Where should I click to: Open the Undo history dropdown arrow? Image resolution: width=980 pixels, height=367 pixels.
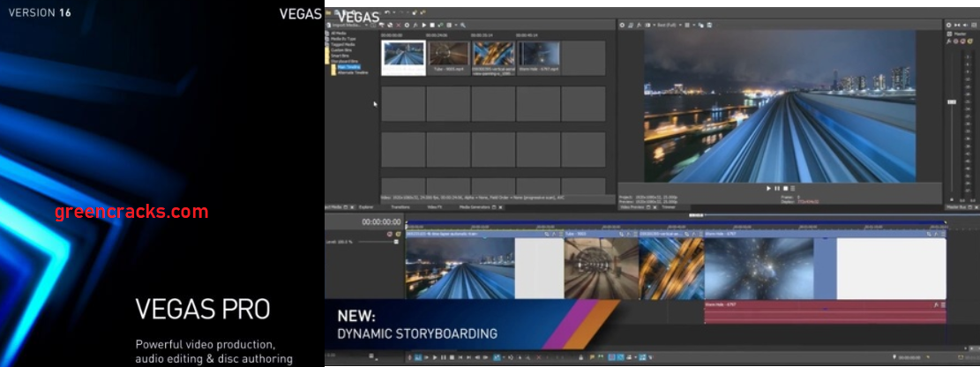coord(394,12)
